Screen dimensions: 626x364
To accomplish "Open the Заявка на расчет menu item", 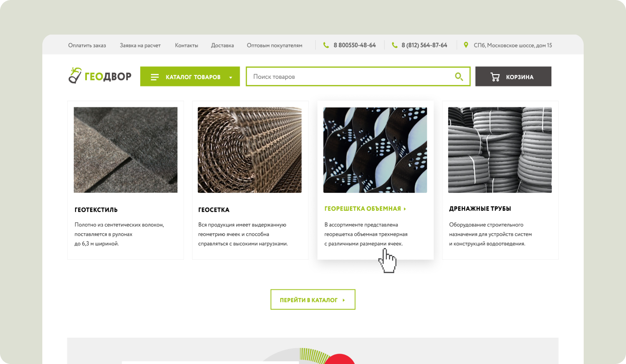I will click(x=141, y=45).
